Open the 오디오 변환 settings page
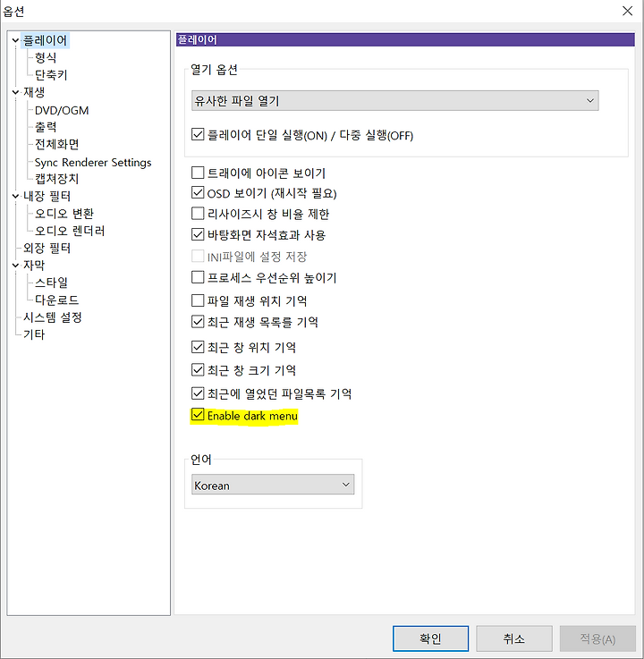 tap(64, 214)
